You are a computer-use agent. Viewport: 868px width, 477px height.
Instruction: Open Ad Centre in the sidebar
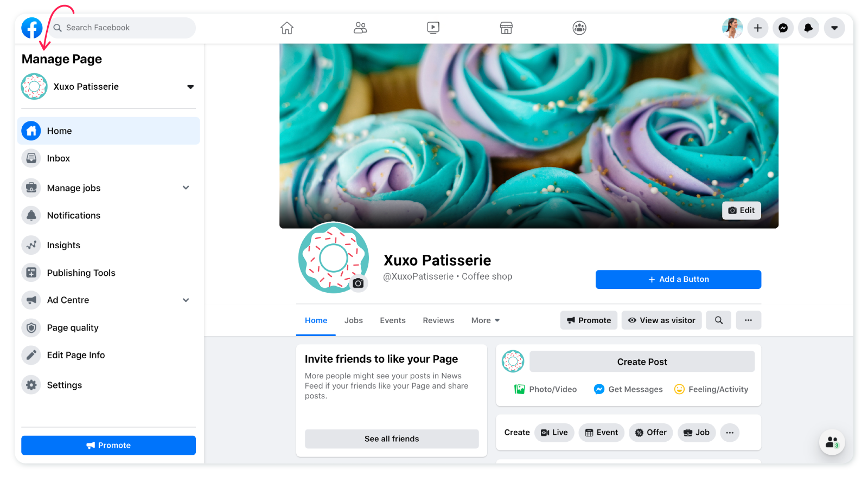68,300
